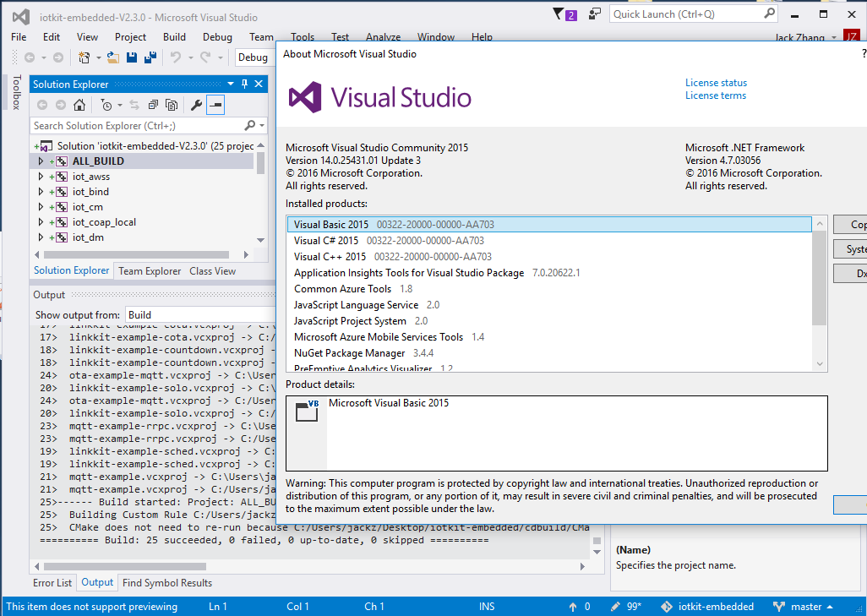Click the JZ account avatar
This screenshot has height=616, width=867.
(x=851, y=37)
